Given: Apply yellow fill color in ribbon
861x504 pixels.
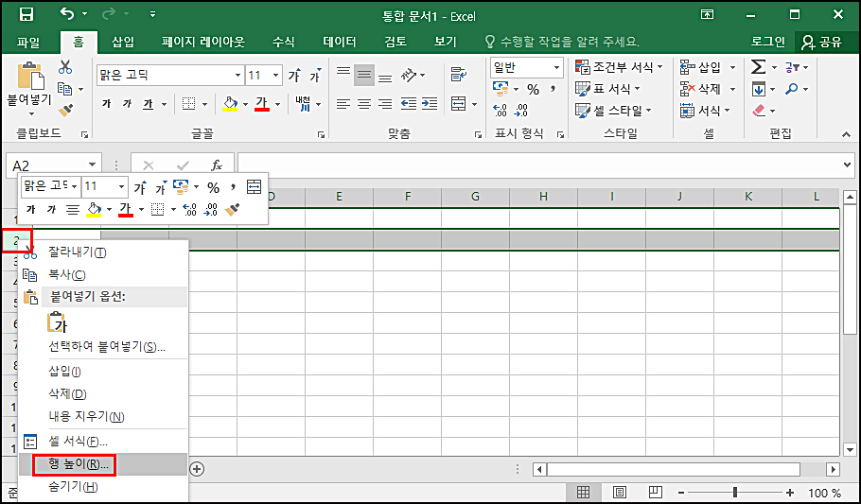Looking at the screenshot, I should (231, 103).
